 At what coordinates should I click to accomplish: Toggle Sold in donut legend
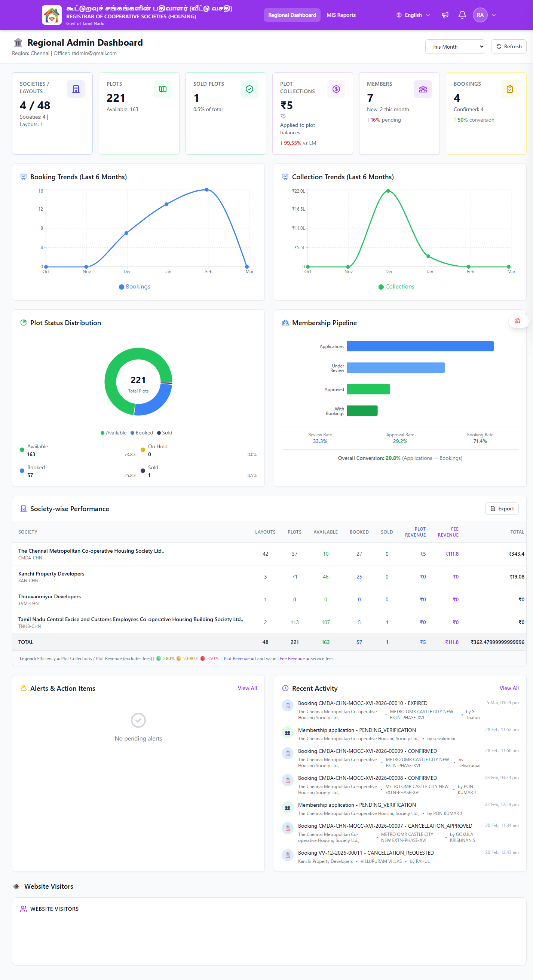165,433
